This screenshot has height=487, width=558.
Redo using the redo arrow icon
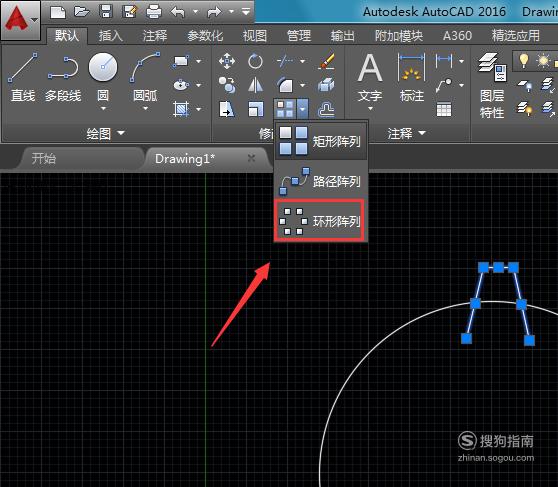[214, 12]
